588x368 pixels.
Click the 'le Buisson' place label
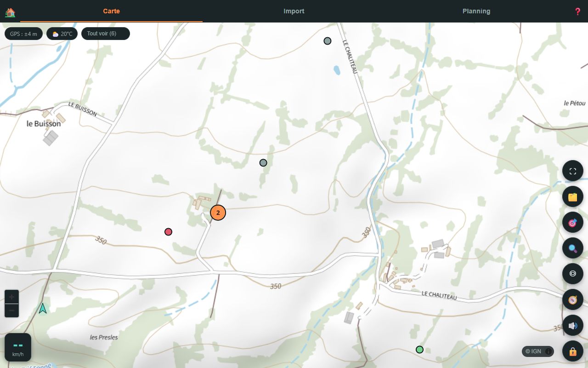(x=44, y=124)
